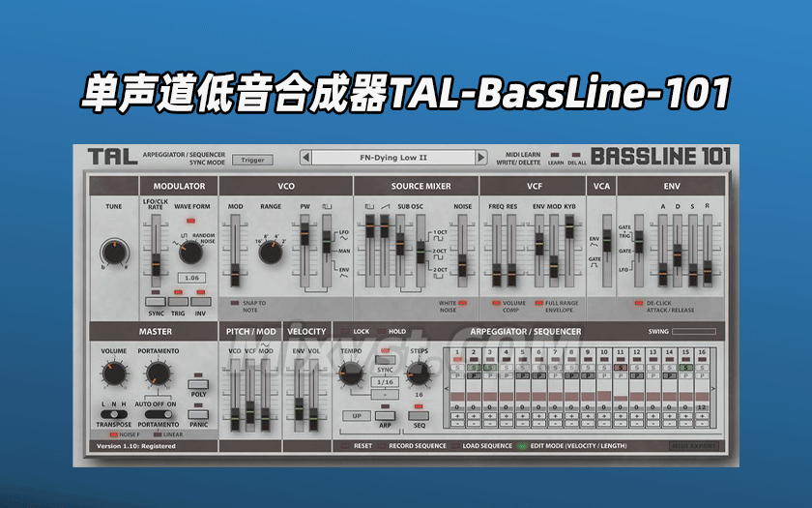Enable arpeggiator HOLD LED

tap(382, 331)
